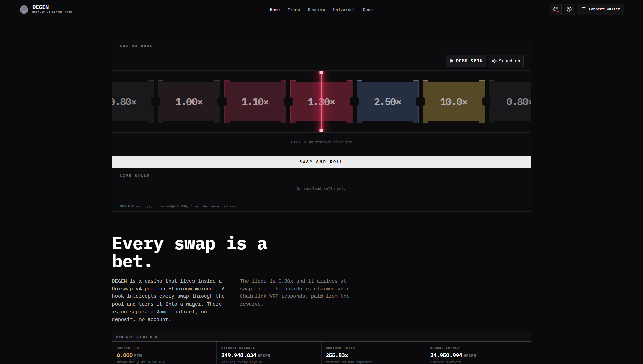Click the '98% RTP on buys' footer note
The image size is (643, 364).
click(179, 206)
